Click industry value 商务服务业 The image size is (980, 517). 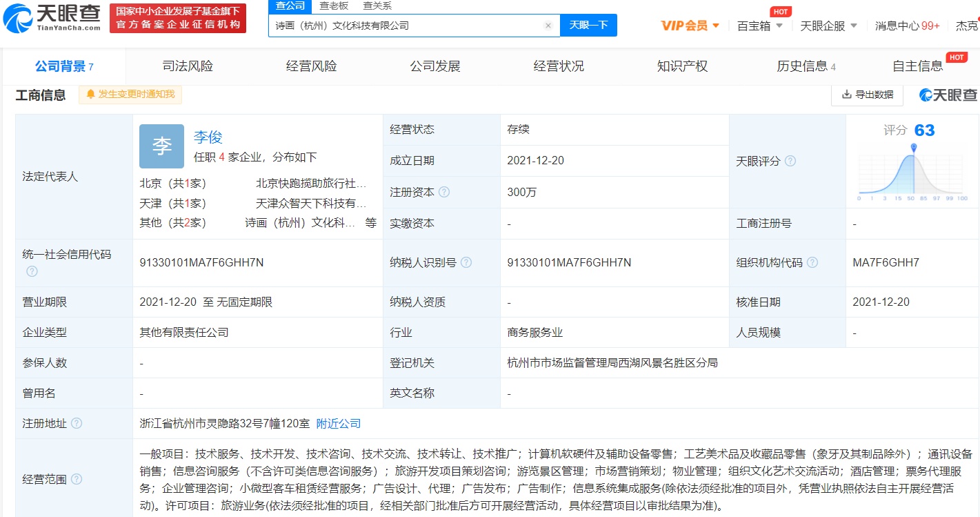[x=534, y=332]
